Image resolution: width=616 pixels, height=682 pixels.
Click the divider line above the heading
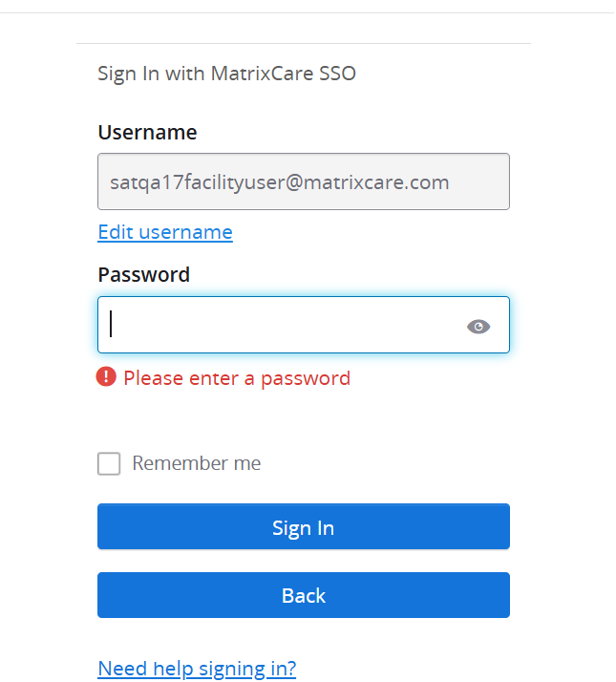(x=303, y=43)
